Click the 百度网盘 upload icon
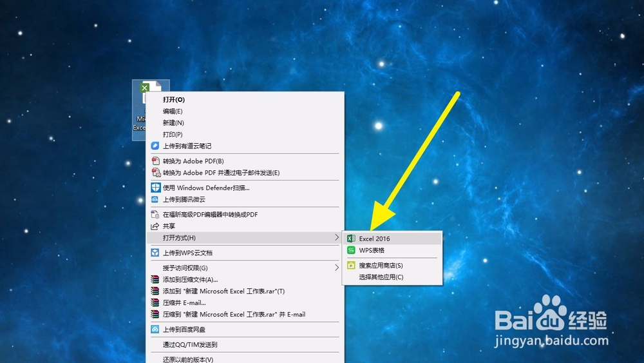Screen dimensions: 644x363 pyautogui.click(x=155, y=329)
